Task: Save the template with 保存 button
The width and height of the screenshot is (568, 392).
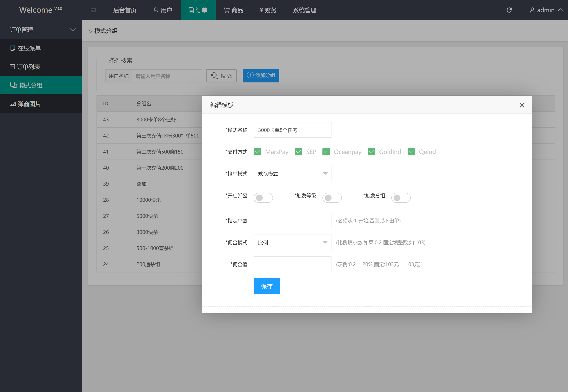Action: tap(267, 286)
